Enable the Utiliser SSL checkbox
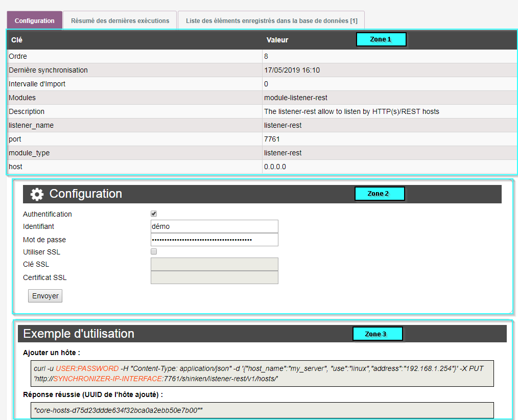 point(154,252)
